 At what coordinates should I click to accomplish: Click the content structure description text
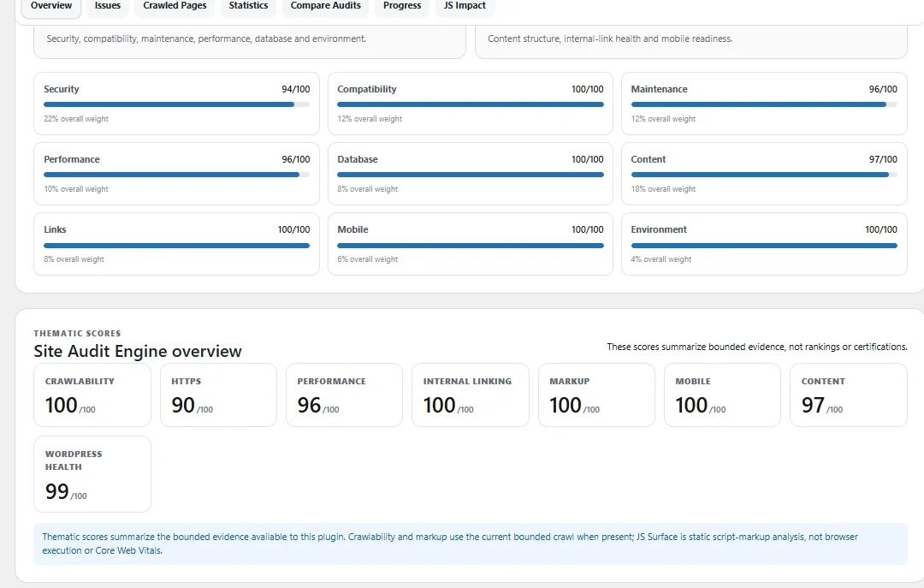(x=610, y=39)
